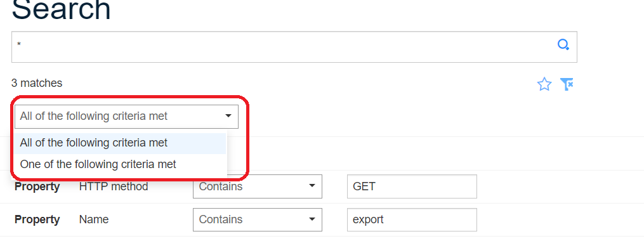Click the bold Property label in HTTP row

pyautogui.click(x=37, y=186)
